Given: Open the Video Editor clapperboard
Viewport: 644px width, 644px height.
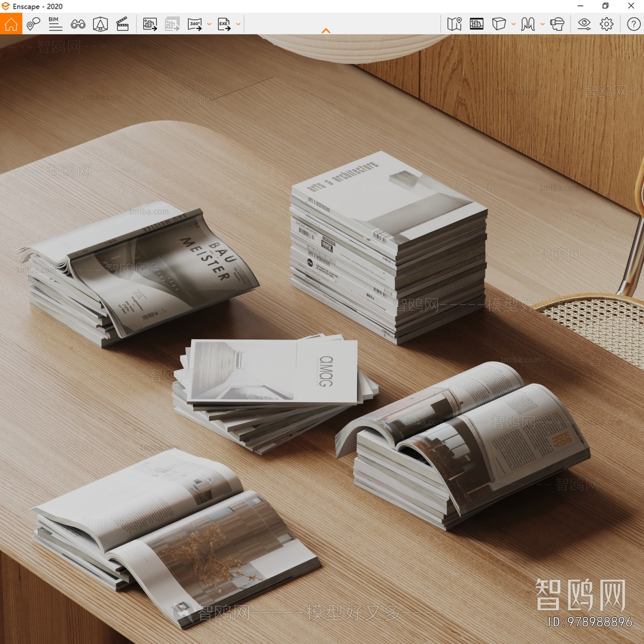Looking at the screenshot, I should [x=122, y=24].
